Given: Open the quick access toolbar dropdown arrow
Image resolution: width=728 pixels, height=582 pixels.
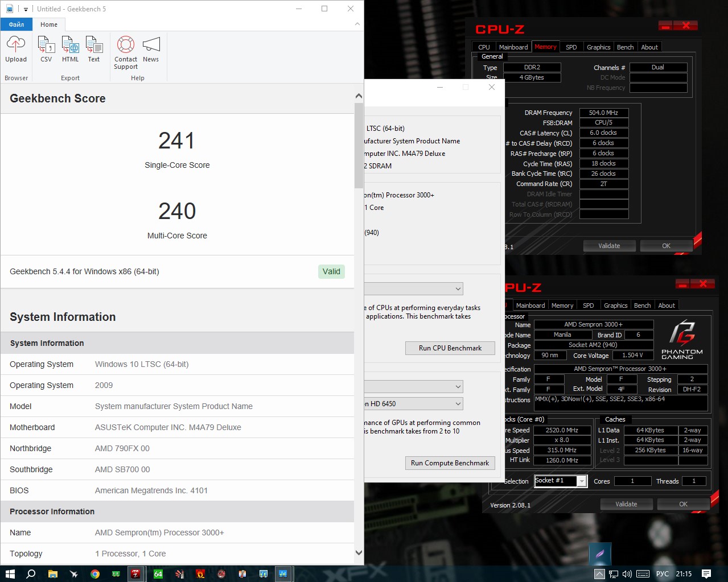Looking at the screenshot, I should [26, 9].
